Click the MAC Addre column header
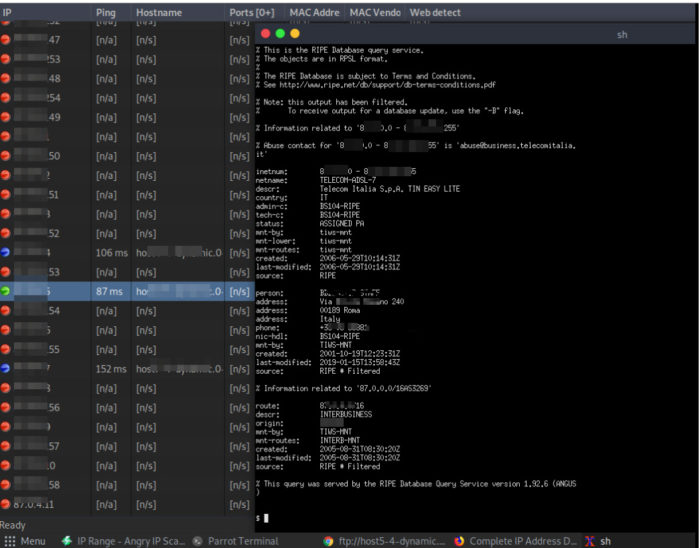Image resolution: width=700 pixels, height=548 pixels. click(x=315, y=12)
